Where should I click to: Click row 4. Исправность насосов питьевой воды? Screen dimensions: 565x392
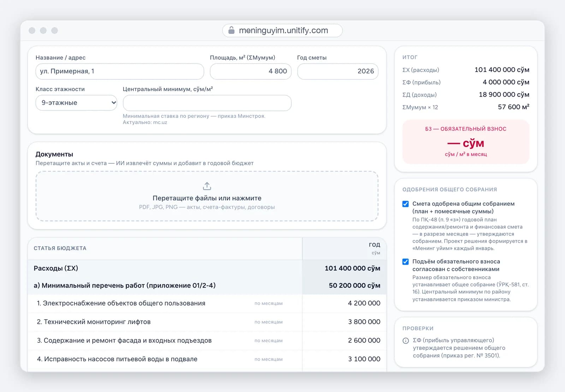[x=207, y=359]
